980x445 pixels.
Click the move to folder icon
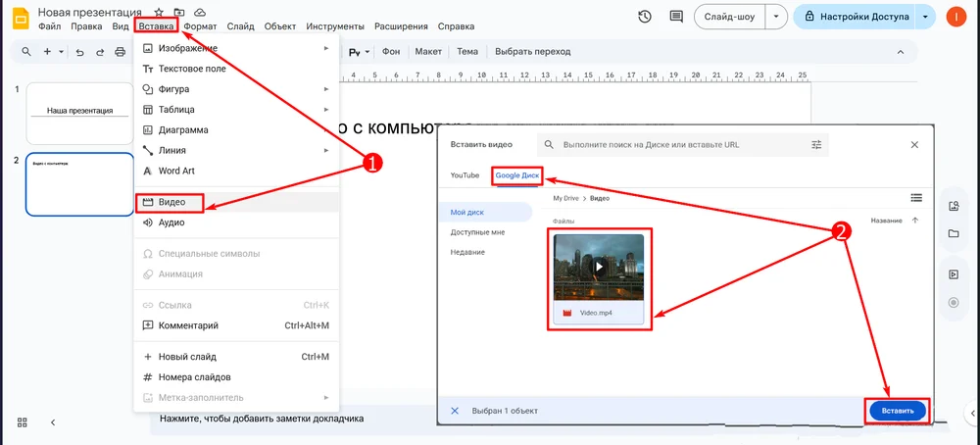[x=179, y=11]
